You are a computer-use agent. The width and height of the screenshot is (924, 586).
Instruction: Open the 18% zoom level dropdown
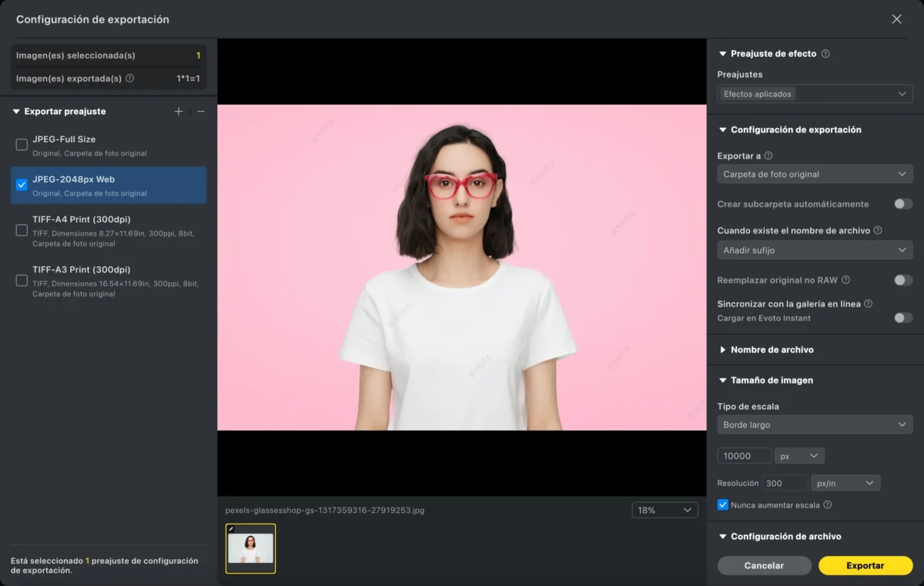665,510
